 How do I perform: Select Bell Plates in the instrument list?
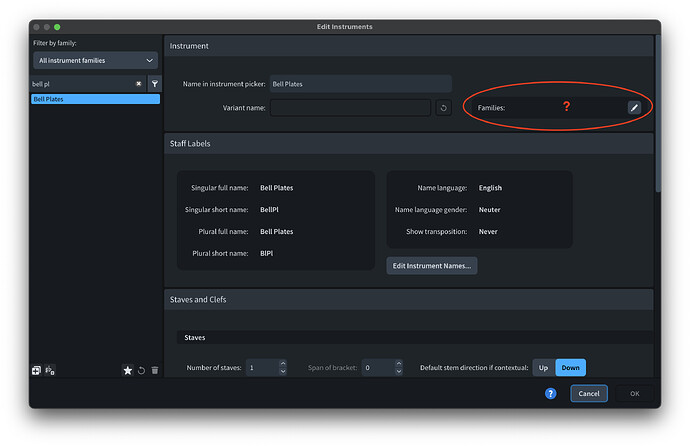coord(95,99)
